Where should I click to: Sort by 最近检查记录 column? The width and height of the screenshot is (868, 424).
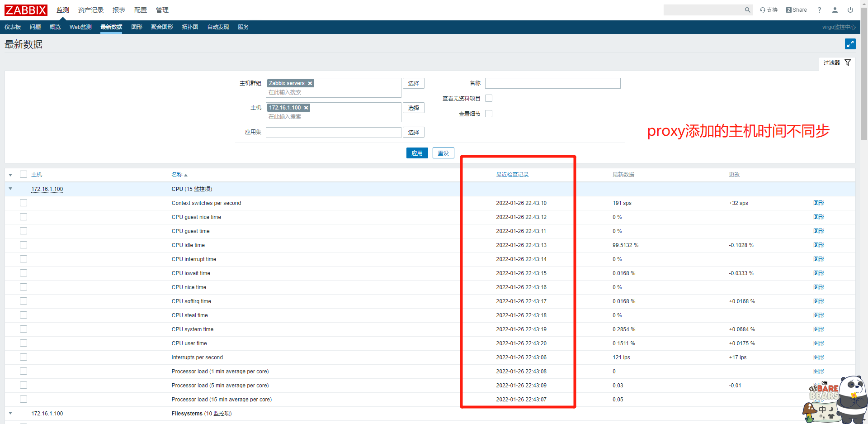512,175
